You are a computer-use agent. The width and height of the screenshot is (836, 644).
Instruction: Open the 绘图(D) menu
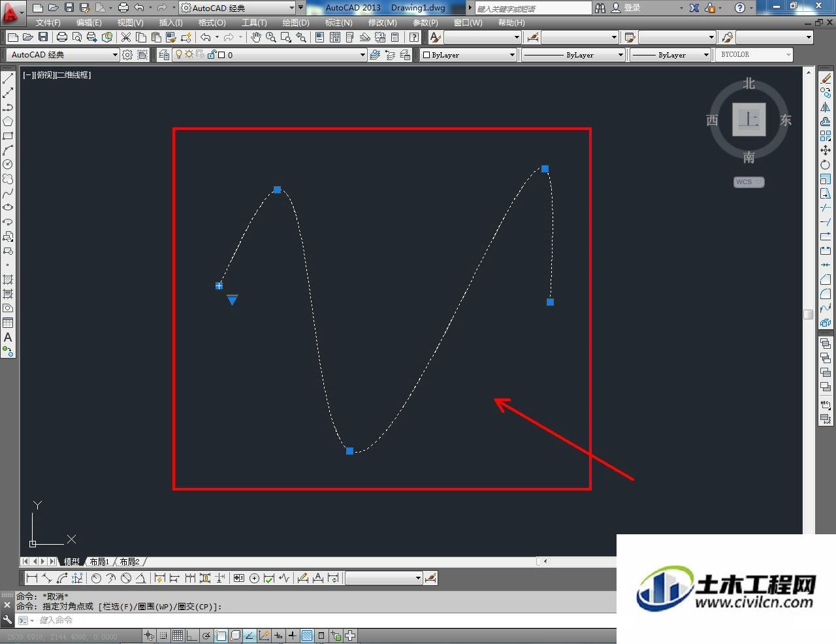coord(296,22)
